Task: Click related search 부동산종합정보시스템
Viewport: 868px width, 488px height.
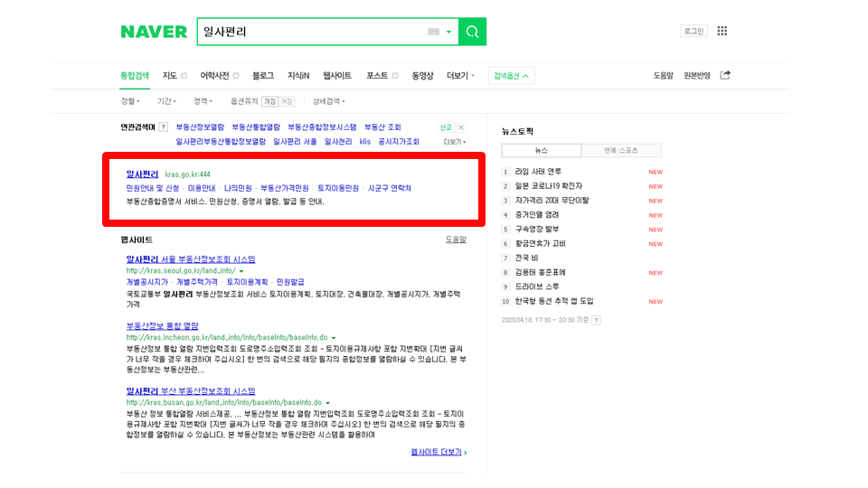Action: pyautogui.click(x=322, y=127)
